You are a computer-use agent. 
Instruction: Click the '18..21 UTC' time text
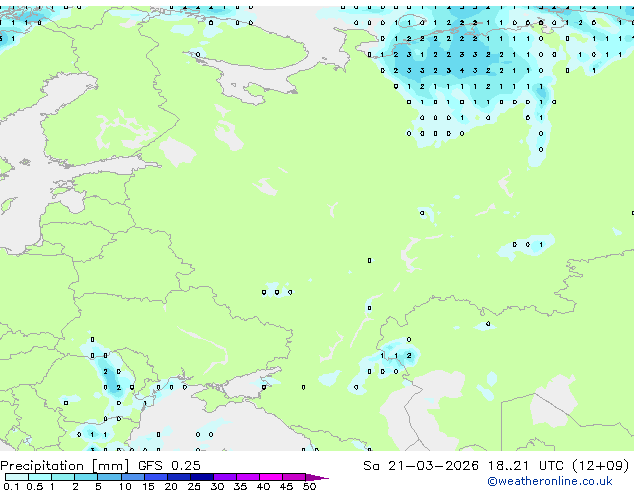(525, 466)
